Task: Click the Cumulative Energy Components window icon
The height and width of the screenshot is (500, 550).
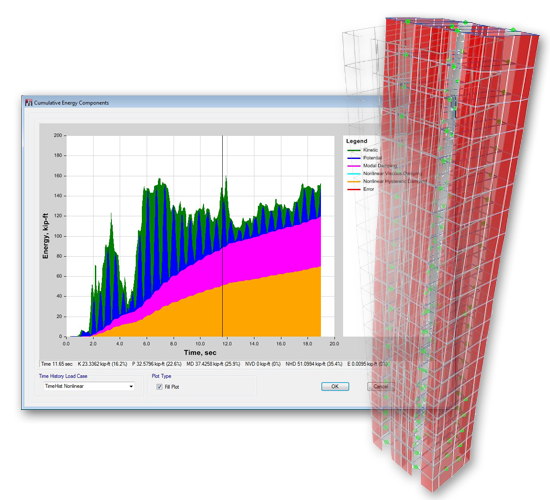Action: pos(29,102)
